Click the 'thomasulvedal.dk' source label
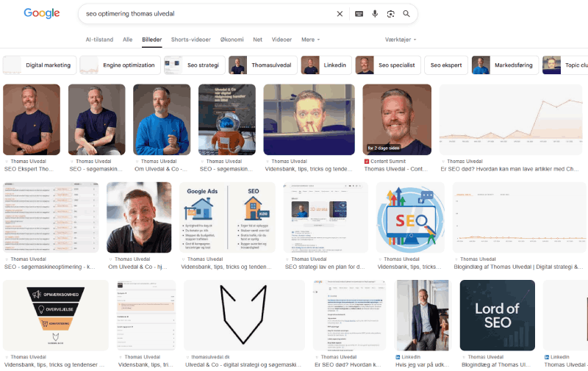588x371 pixels. (x=210, y=357)
